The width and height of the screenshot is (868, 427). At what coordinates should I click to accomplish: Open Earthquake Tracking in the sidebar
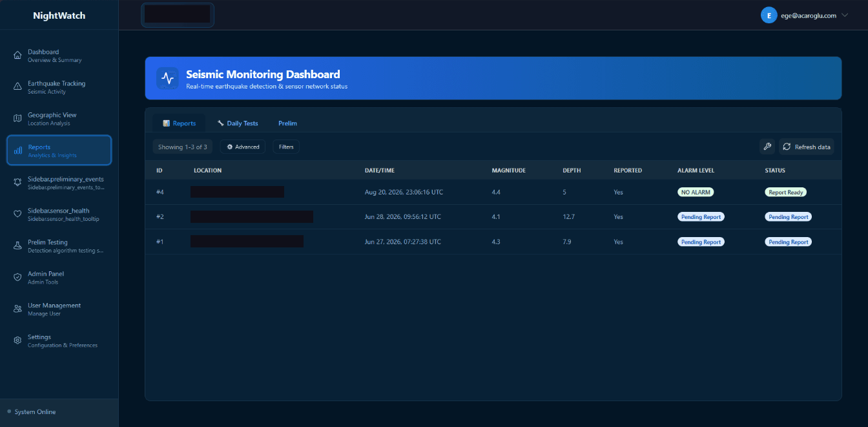click(x=59, y=87)
